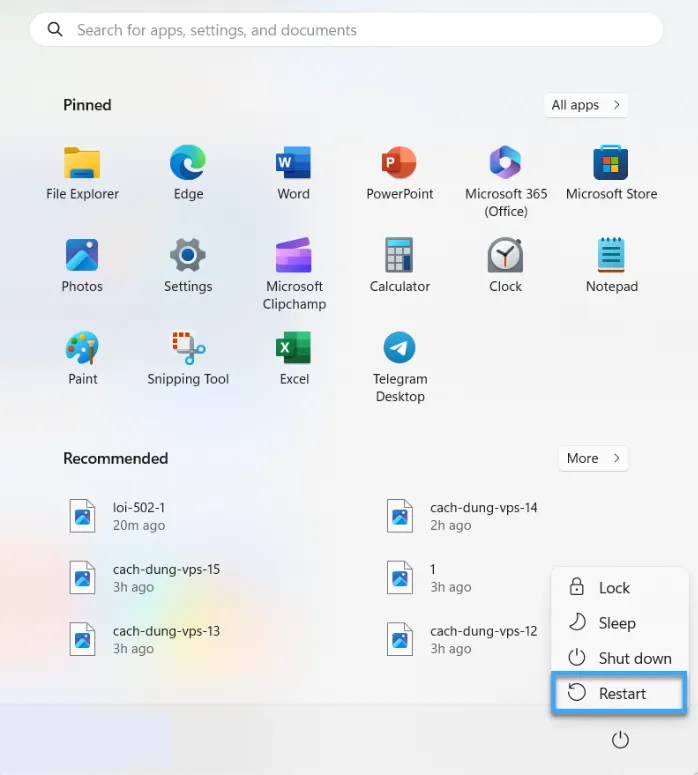698x775 pixels.
Task: Click the power button icon
Action: tap(620, 740)
